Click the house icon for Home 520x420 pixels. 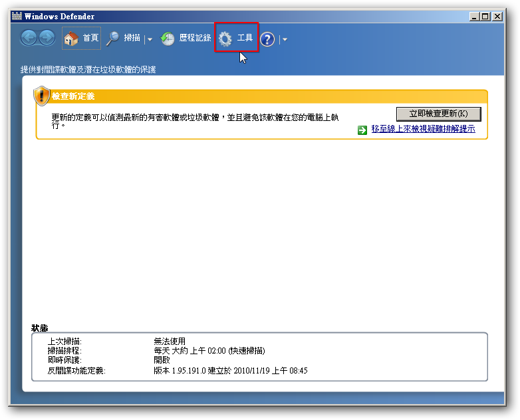(x=71, y=39)
